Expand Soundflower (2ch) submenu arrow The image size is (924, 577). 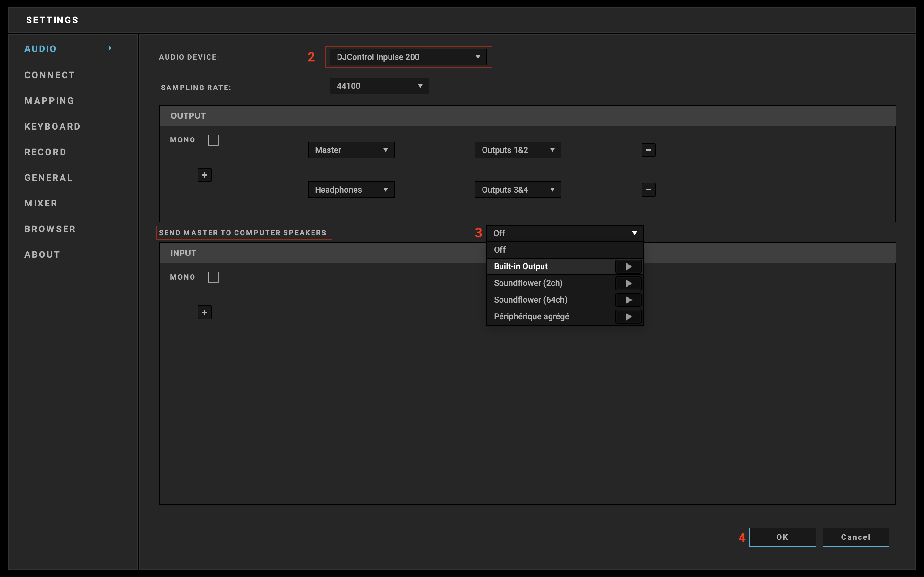628,283
